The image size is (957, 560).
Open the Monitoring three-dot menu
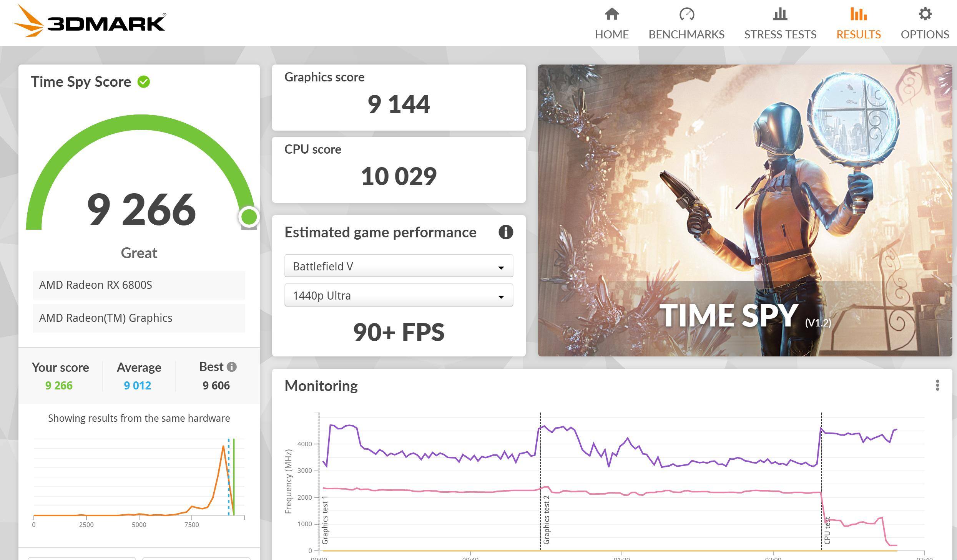click(x=937, y=385)
